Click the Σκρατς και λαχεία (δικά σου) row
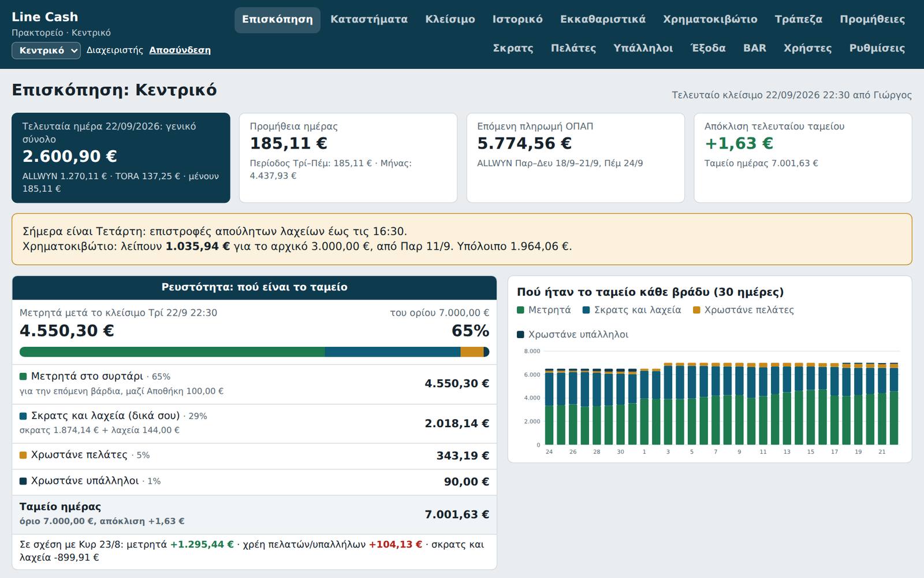 pos(254,423)
